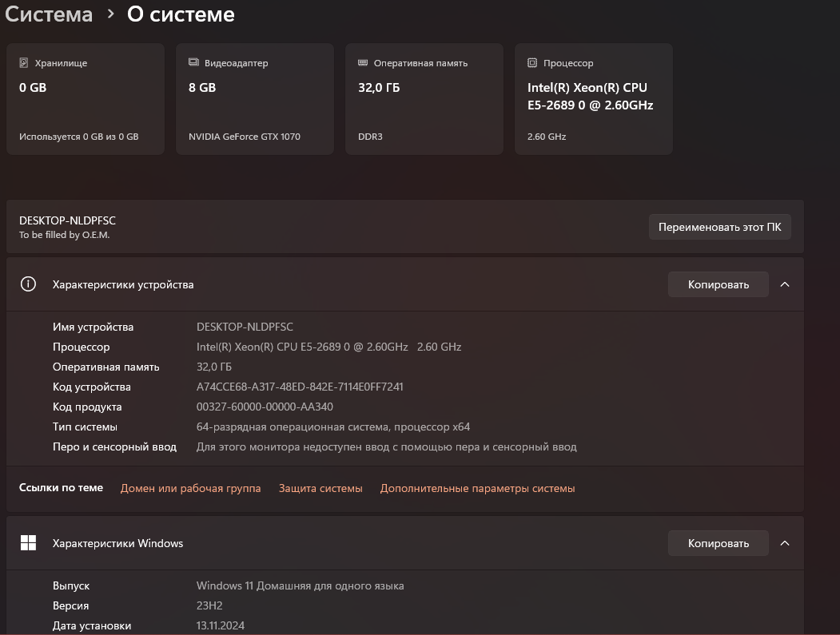Open Защита системы link
The width and height of the screenshot is (840, 635).
(x=320, y=488)
